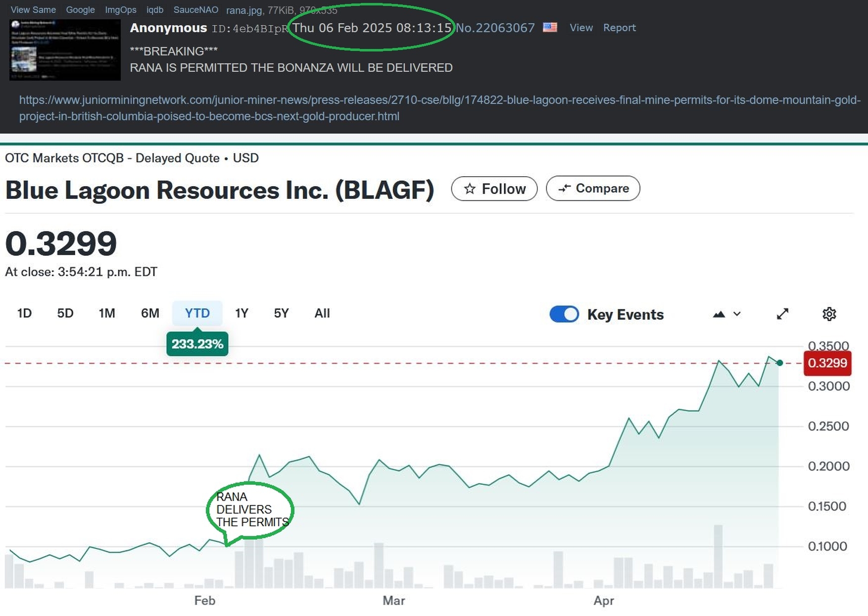Screen dimensions: 868x616
Task: Click the post timestamp Thu 06 Feb 2025
Action: click(x=372, y=28)
